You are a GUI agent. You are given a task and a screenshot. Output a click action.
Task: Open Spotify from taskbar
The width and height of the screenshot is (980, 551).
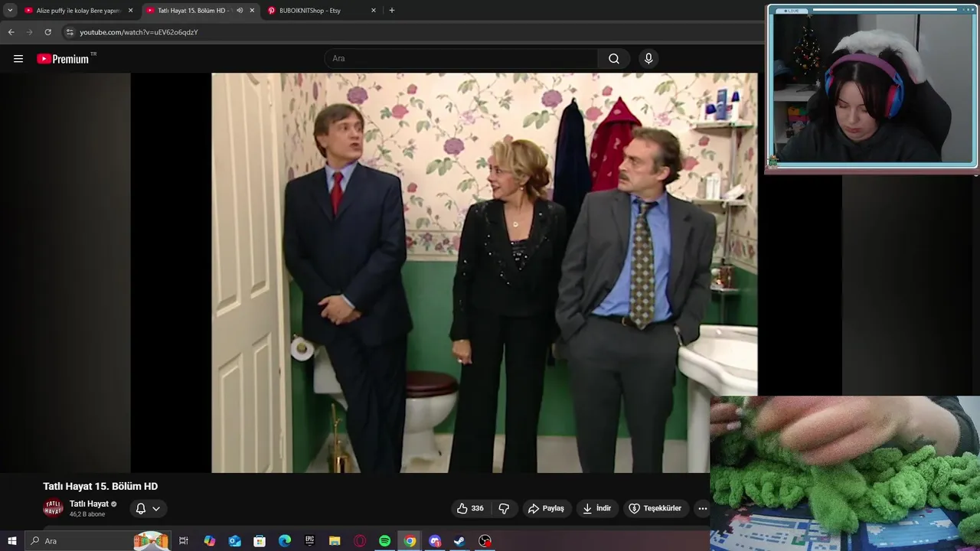(385, 541)
